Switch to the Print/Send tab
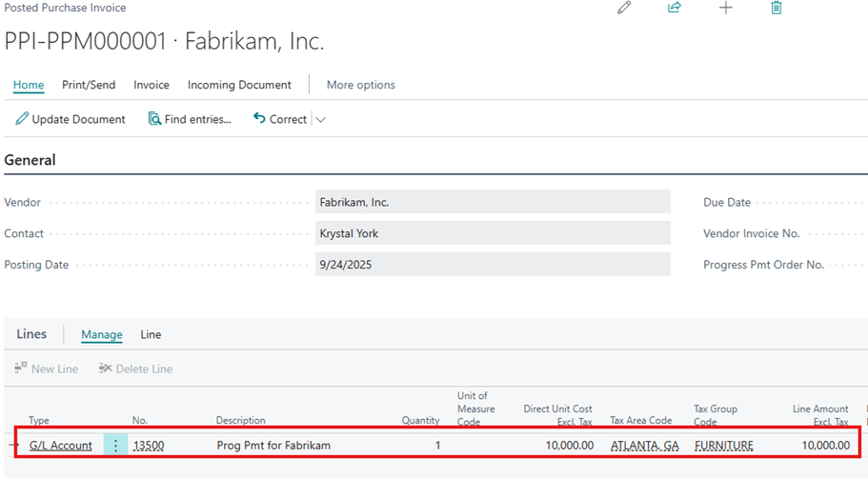 pos(89,85)
